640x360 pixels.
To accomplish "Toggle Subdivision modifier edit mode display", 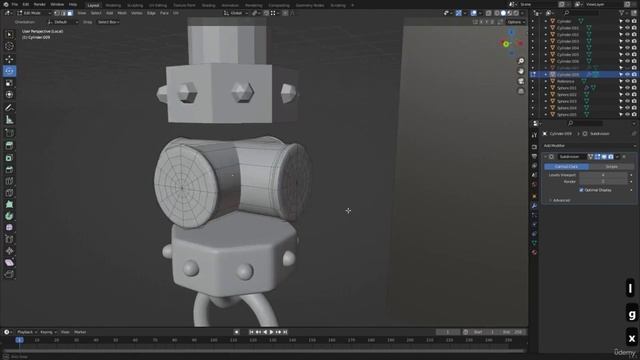I will (x=598, y=157).
